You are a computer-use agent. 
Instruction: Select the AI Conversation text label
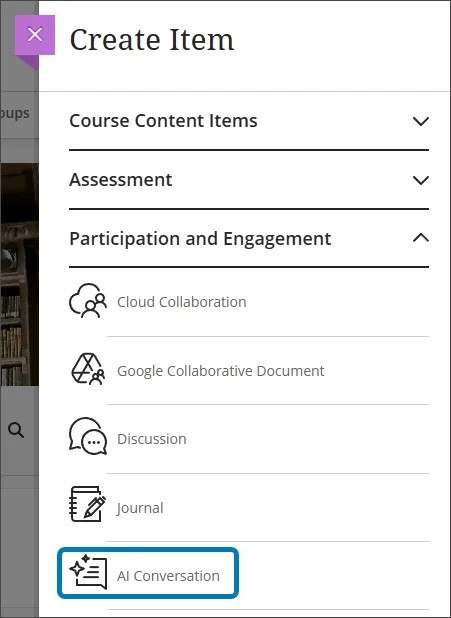point(168,576)
